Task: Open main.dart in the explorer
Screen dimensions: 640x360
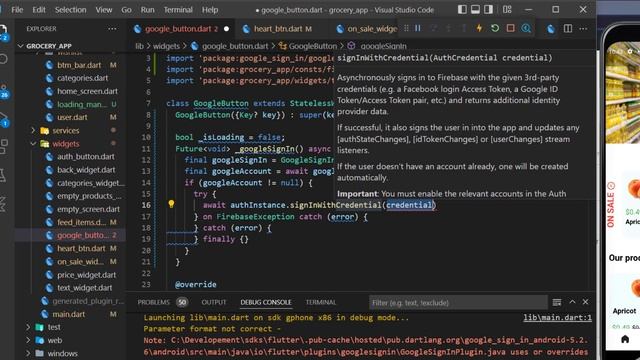Action: pyautogui.click(x=69, y=314)
